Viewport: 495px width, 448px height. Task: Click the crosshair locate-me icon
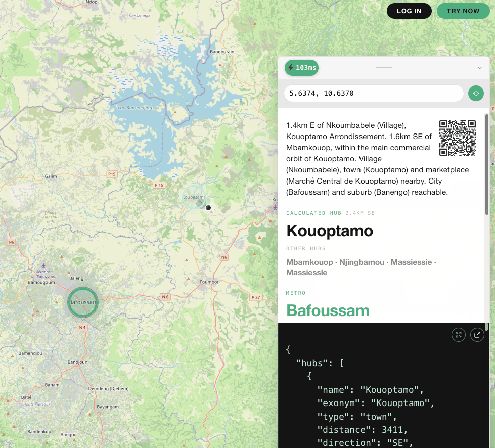click(476, 94)
